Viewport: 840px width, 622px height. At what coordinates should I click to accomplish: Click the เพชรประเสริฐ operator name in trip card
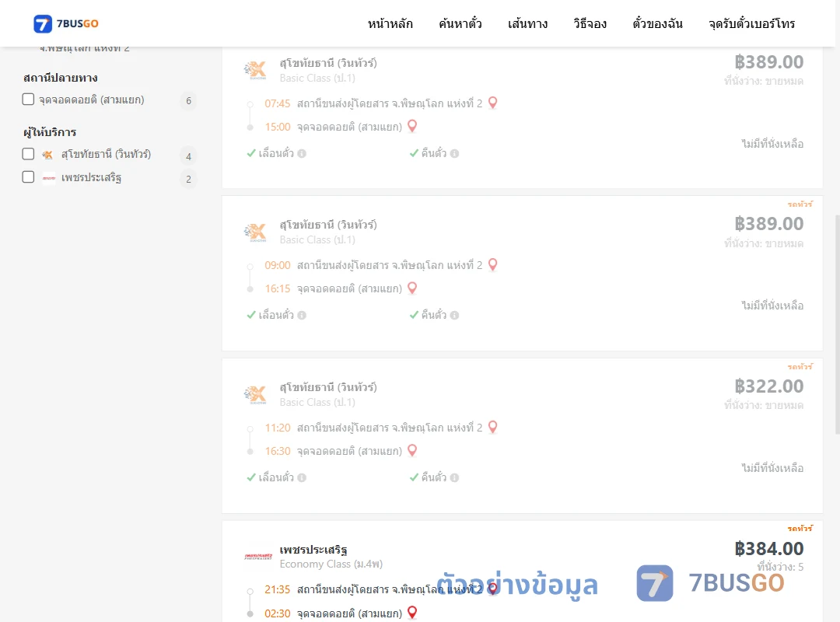point(313,550)
